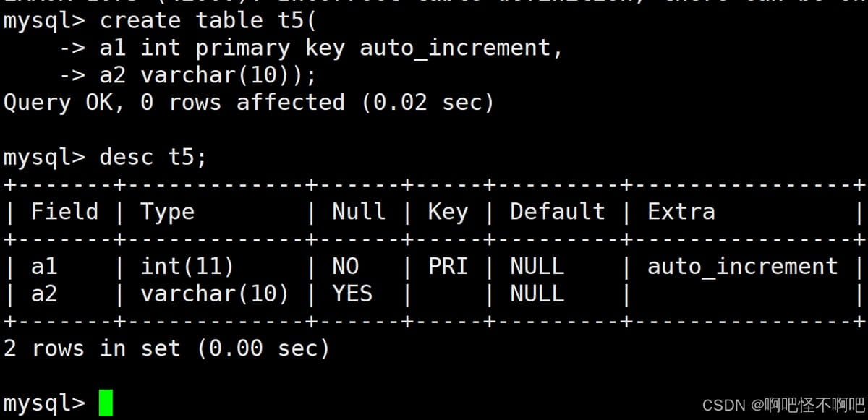Click the "a1 int primary key auto_increment" line
The width and height of the screenshot is (868, 420).
coord(331,48)
